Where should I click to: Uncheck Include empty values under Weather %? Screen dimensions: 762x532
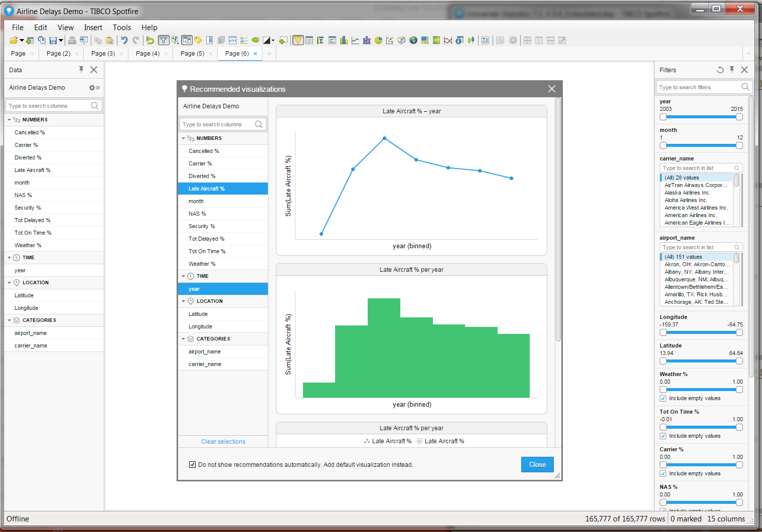click(663, 398)
